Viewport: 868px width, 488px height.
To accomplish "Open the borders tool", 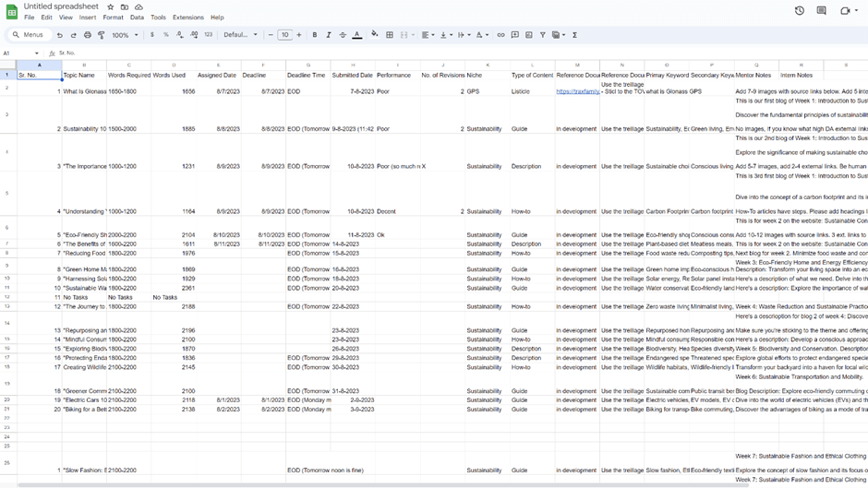I will click(x=390, y=35).
